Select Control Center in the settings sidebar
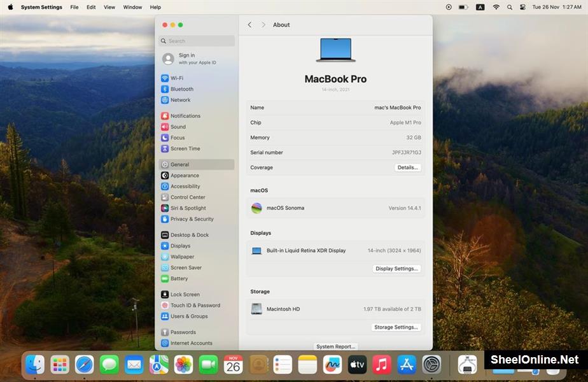 point(197,197)
